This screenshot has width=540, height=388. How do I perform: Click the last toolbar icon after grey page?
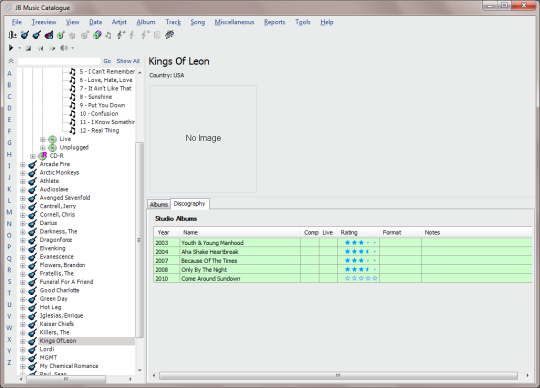[x=169, y=35]
